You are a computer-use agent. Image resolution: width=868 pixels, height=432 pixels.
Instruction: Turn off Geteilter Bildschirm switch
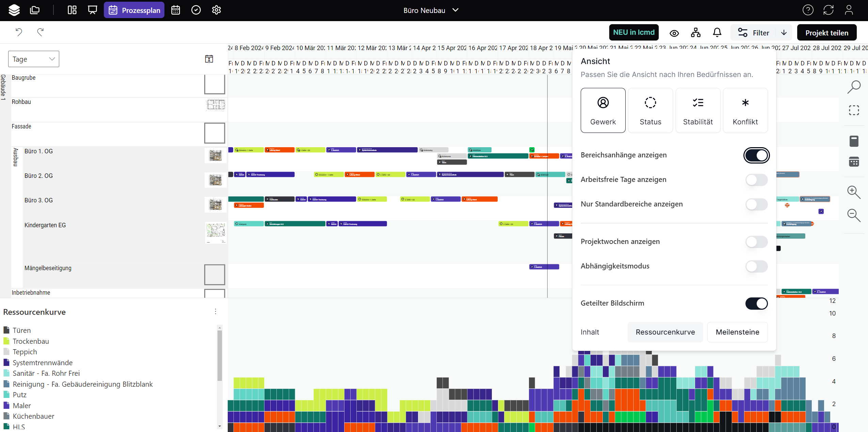[756, 303]
